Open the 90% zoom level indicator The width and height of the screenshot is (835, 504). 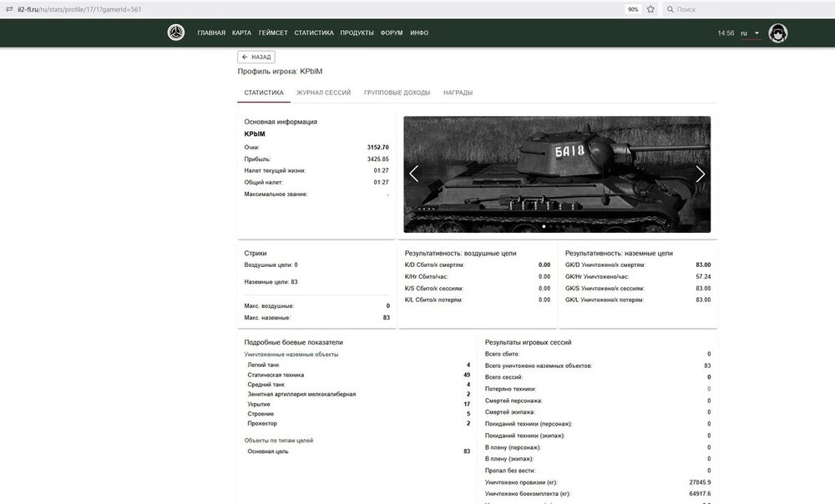[633, 9]
